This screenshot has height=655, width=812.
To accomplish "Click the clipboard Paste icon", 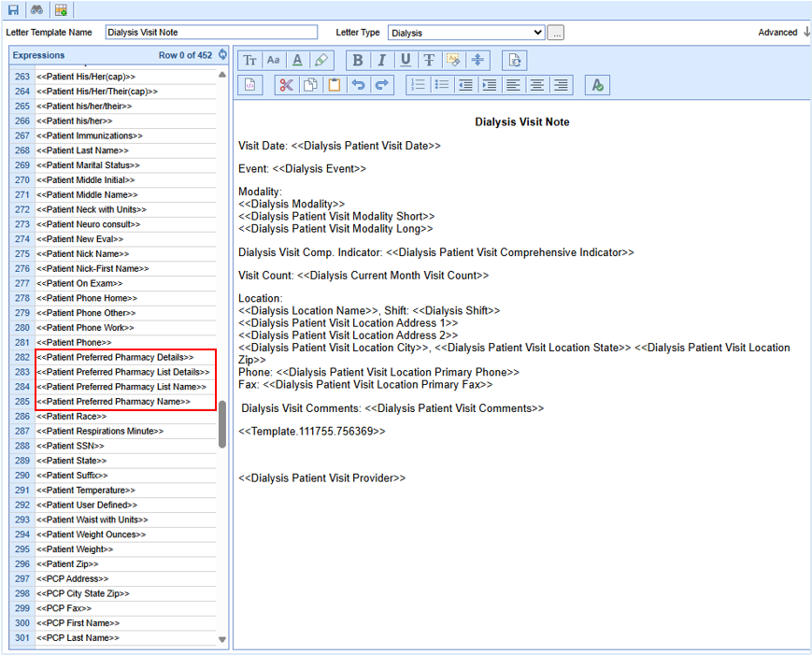I will 334,85.
